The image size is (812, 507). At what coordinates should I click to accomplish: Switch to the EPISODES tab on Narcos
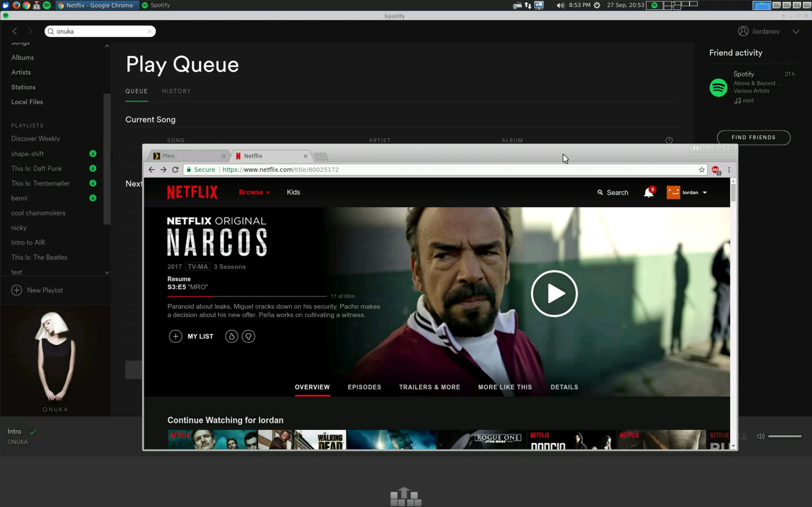click(364, 387)
